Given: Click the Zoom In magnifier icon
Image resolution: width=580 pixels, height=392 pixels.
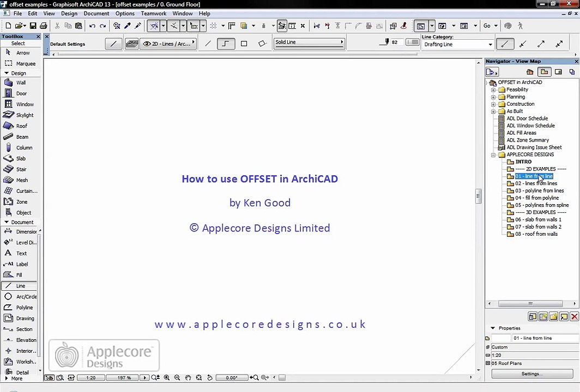Looking at the screenshot, I should (167, 378).
